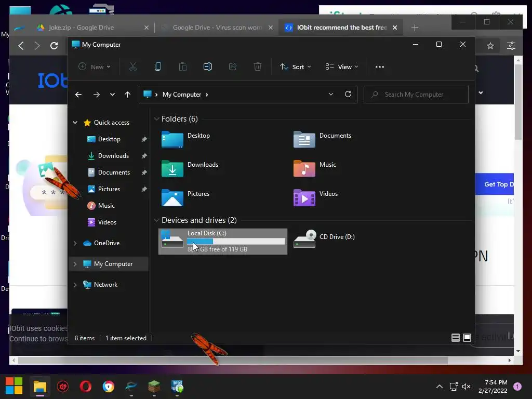Image resolution: width=532 pixels, height=399 pixels.
Task: Click the Get Top D button on IObit page
Action: click(x=495, y=184)
